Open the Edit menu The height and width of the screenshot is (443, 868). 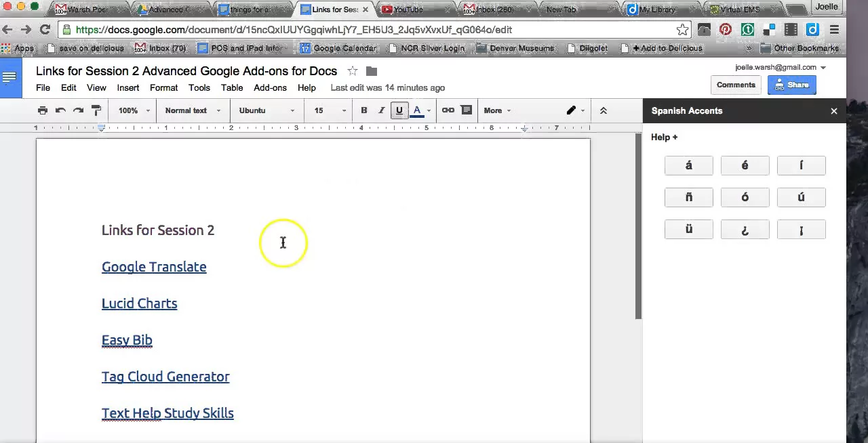click(68, 87)
